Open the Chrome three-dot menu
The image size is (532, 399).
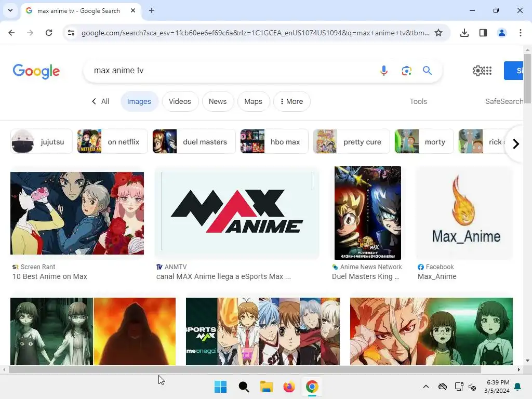(x=520, y=33)
